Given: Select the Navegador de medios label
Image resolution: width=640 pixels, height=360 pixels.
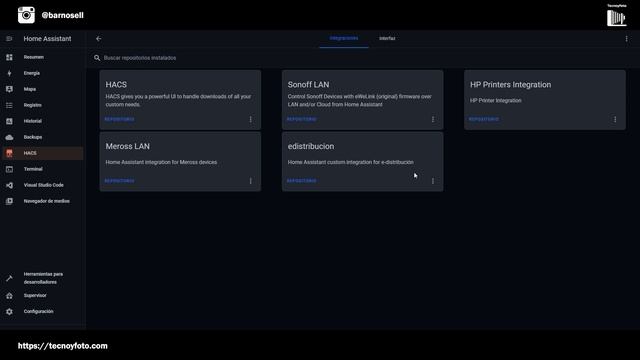Looking at the screenshot, I should coord(47,201).
